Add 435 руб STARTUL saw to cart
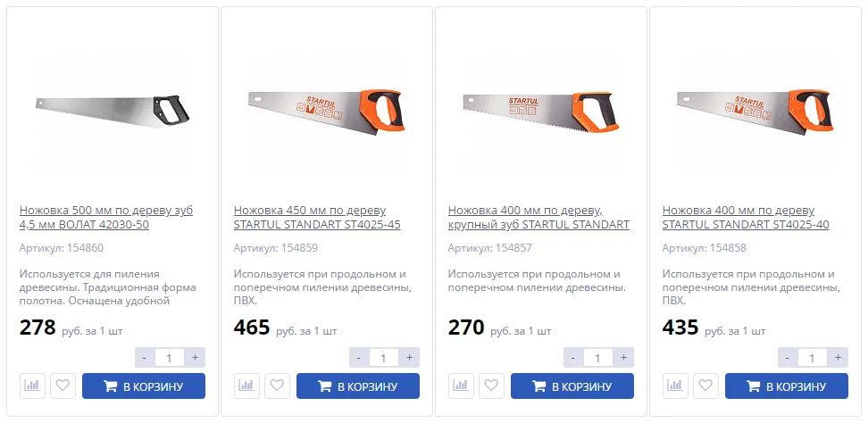Viewport: 868px width, 423px height. point(786,386)
